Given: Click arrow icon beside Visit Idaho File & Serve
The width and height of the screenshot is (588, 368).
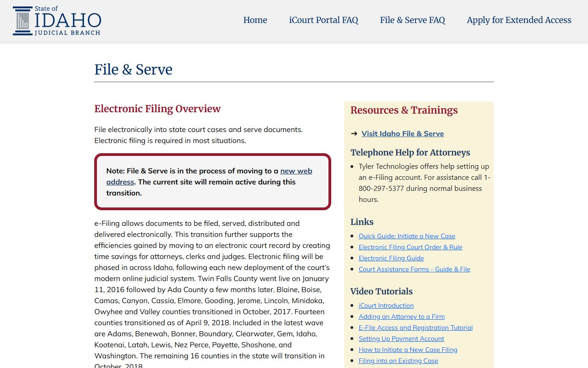Looking at the screenshot, I should tap(354, 133).
